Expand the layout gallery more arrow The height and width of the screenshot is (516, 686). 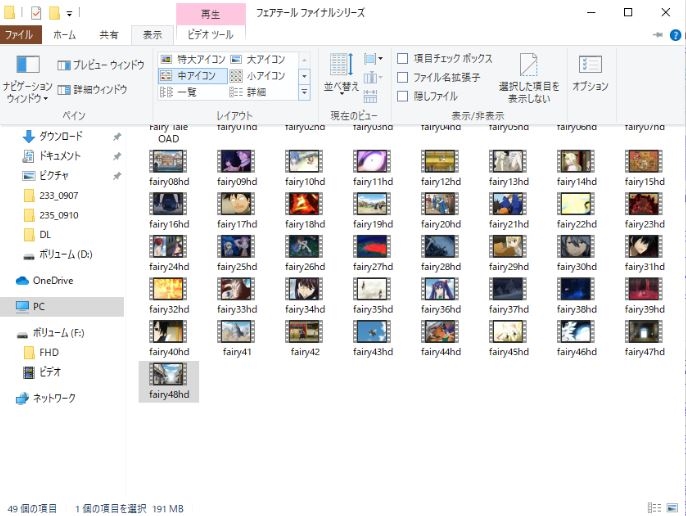304,92
